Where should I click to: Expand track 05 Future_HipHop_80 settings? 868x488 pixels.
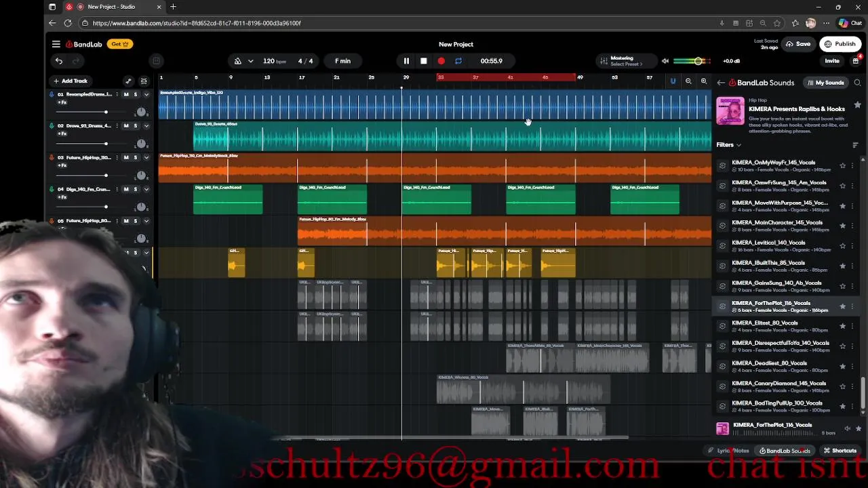click(146, 221)
